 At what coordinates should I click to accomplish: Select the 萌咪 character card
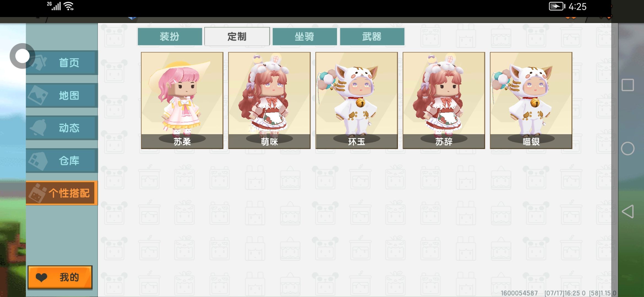(x=269, y=100)
